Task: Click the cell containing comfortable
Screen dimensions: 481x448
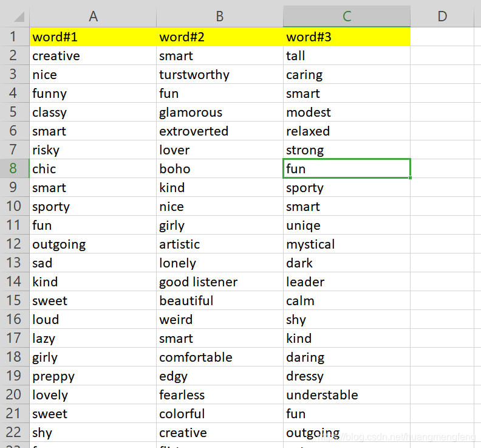Action: [x=220, y=357]
